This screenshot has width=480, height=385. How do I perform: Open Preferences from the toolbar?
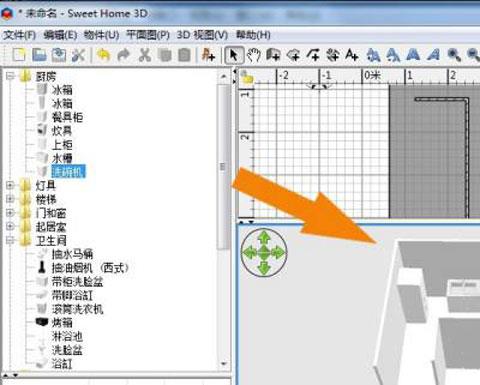pos(79,55)
